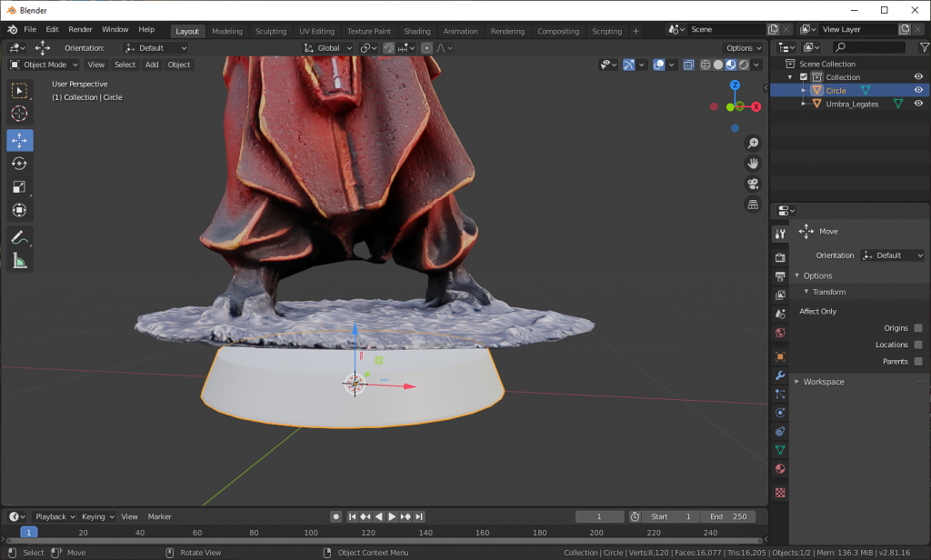Image resolution: width=931 pixels, height=560 pixels.
Task: Enable the Origins checkbox under Affect Only
Action: pyautogui.click(x=920, y=327)
